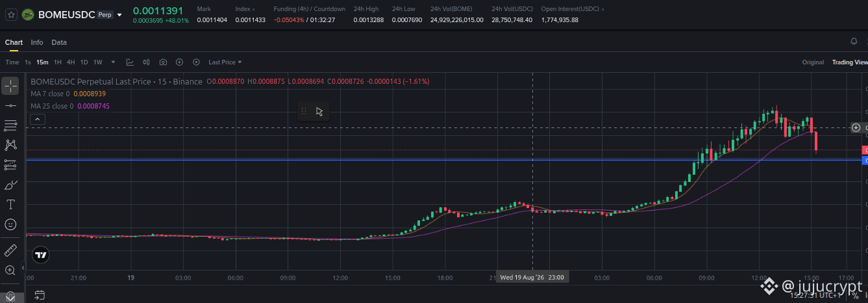Click the floating toolbar drag handle
The height and width of the screenshot is (303, 868).
[x=304, y=111]
